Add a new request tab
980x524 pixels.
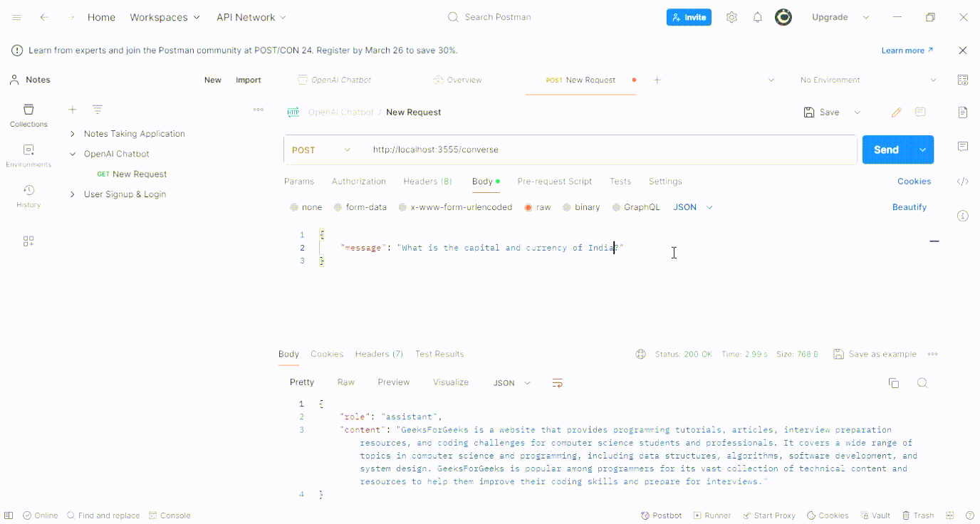click(x=657, y=80)
